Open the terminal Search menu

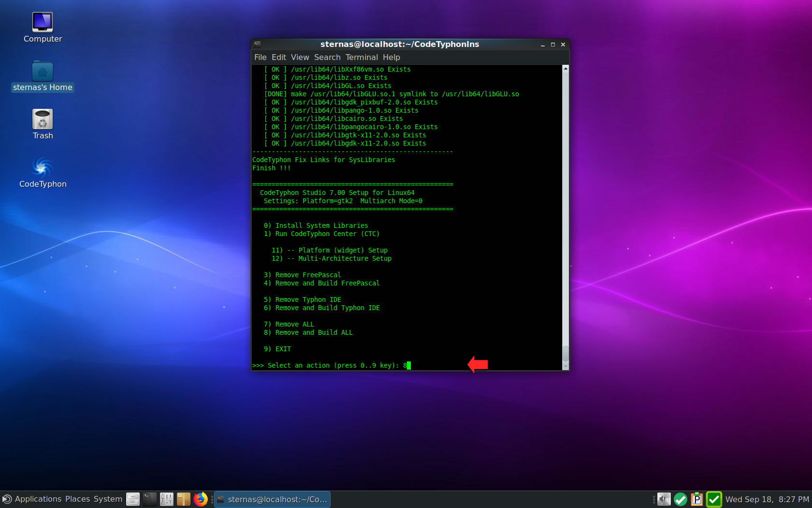point(327,57)
